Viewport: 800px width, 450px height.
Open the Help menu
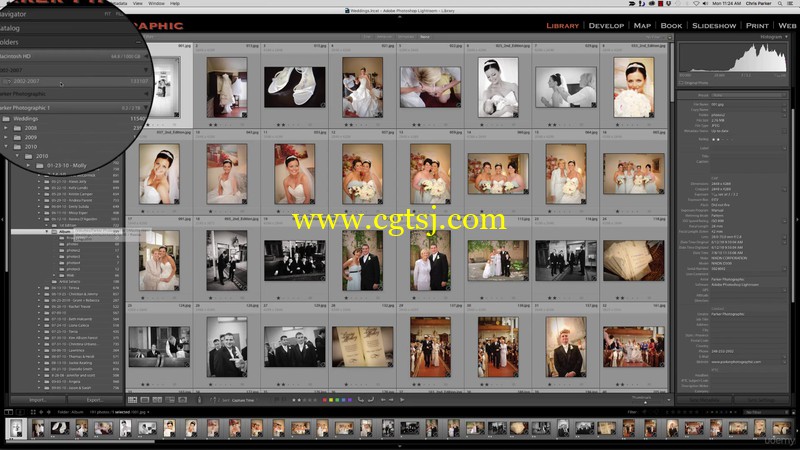tap(174, 3)
